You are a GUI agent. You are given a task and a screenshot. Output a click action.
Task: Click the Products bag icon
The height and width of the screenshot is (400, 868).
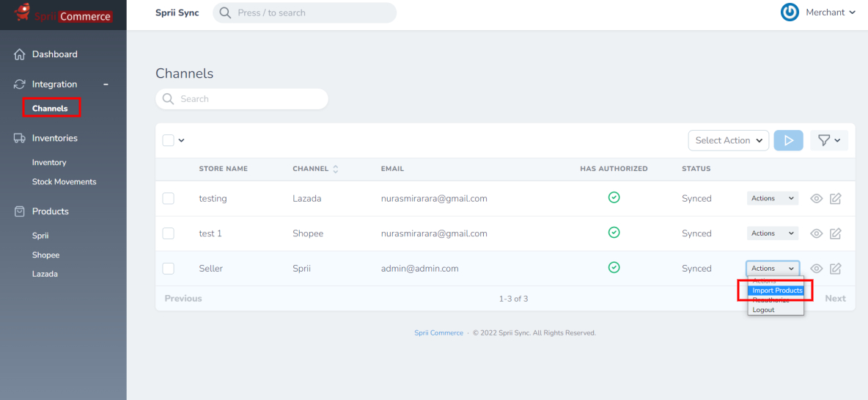point(19,211)
